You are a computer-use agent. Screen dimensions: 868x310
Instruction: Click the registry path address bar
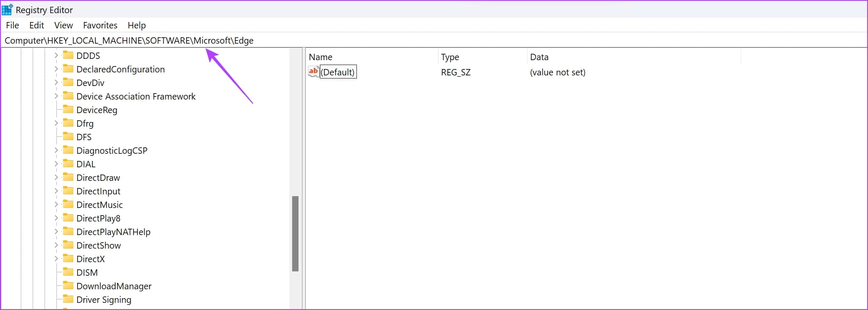pyautogui.click(x=424, y=41)
